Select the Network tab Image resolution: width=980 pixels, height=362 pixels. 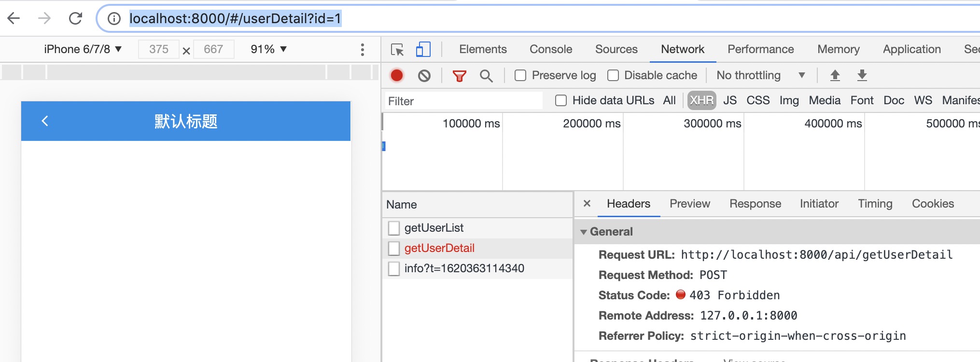pyautogui.click(x=683, y=49)
